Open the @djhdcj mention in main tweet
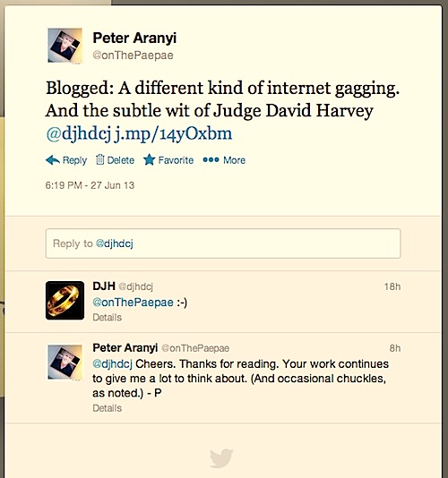448x478 pixels. point(79,133)
